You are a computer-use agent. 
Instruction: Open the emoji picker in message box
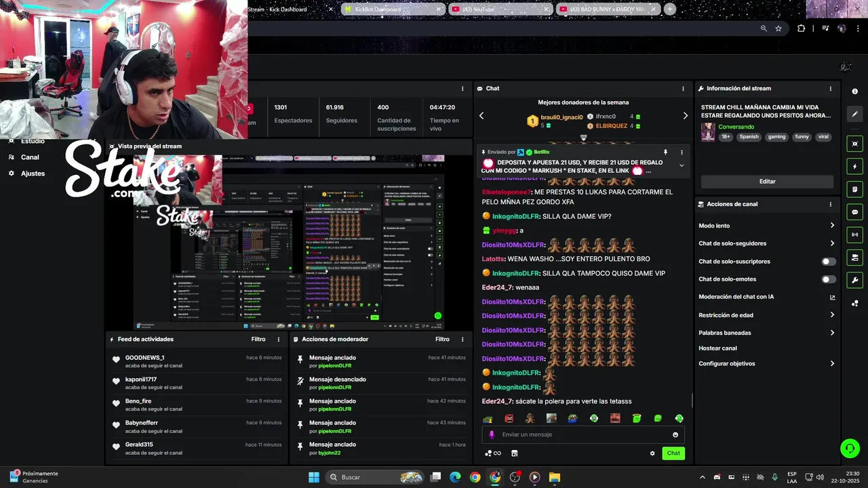(x=675, y=434)
